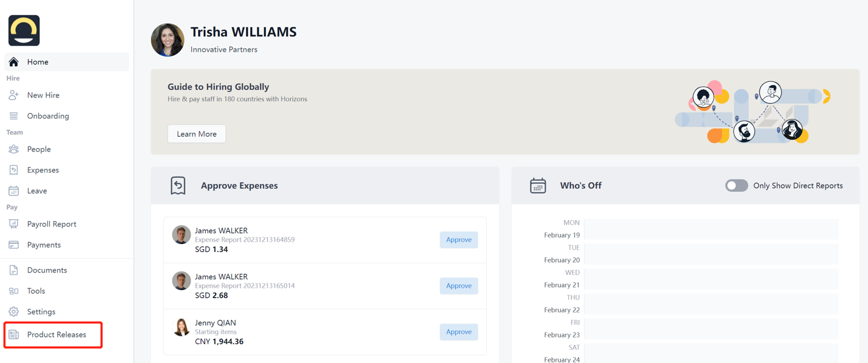Toggle Only Show Direct Reports switch

pyautogui.click(x=736, y=186)
